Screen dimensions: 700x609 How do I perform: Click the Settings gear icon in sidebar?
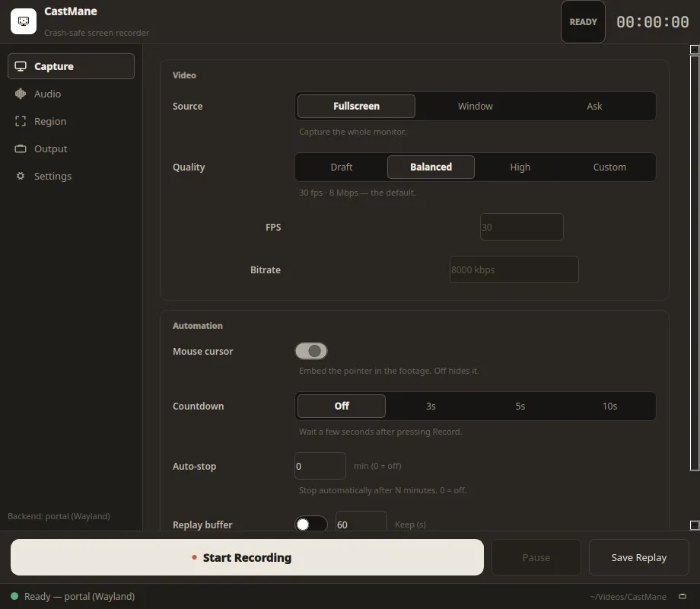21,176
